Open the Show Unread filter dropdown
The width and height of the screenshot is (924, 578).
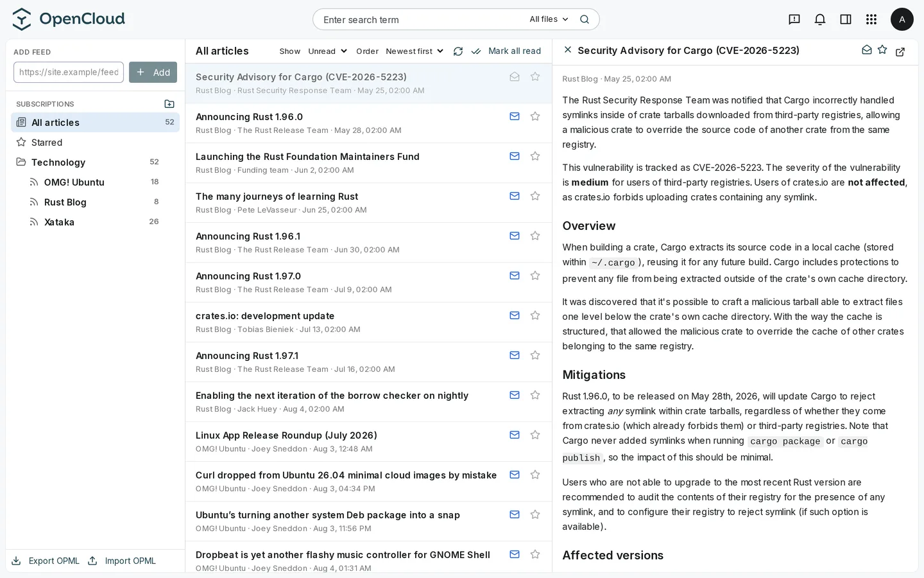click(328, 51)
